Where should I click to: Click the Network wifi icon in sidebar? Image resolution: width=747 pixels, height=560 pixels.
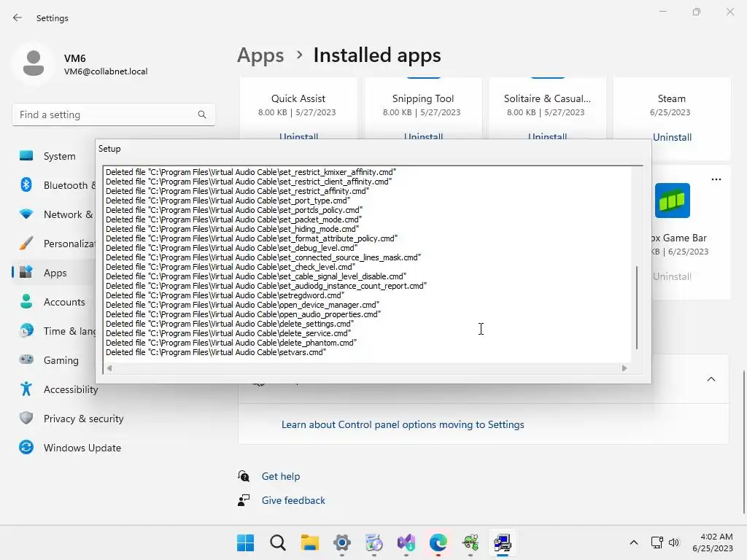(26, 214)
